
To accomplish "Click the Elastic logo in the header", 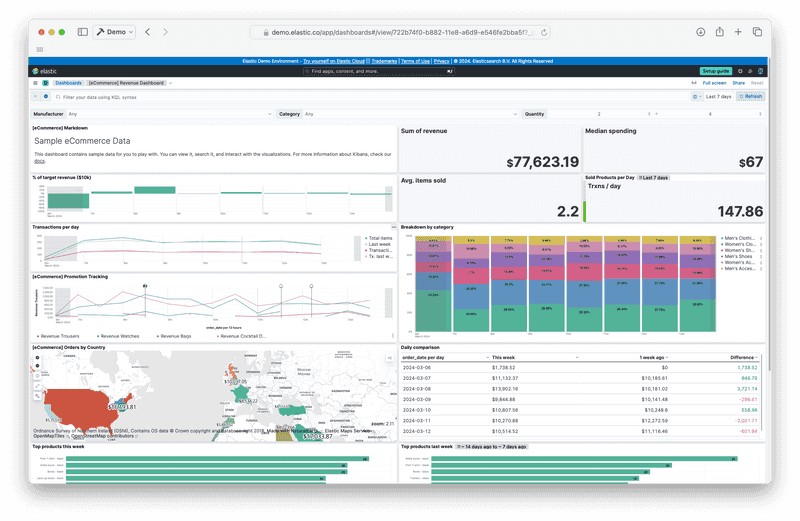I will pos(46,72).
